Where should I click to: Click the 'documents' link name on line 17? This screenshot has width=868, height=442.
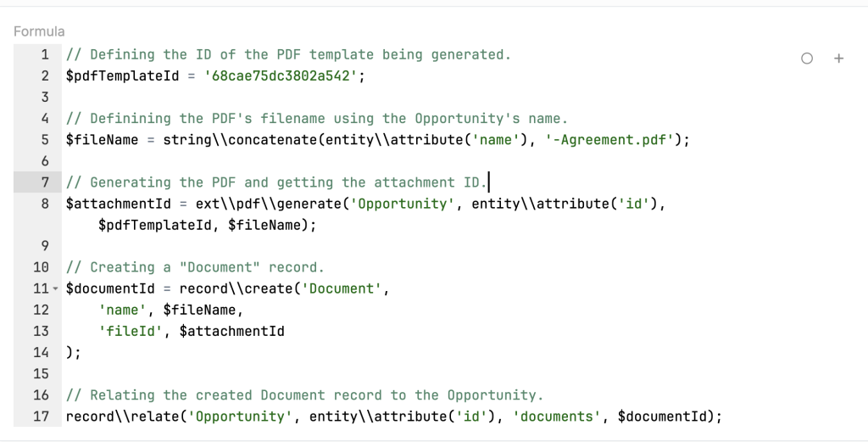557,417
